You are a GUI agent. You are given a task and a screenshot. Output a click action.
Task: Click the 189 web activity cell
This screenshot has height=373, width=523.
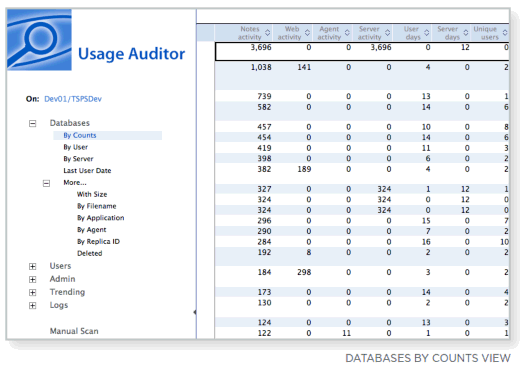tap(304, 169)
